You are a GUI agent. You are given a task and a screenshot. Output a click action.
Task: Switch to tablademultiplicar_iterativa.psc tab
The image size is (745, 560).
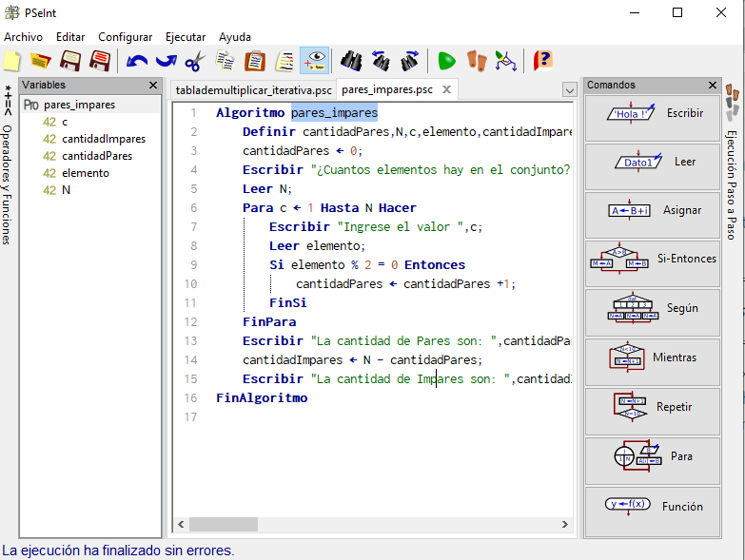tap(253, 89)
